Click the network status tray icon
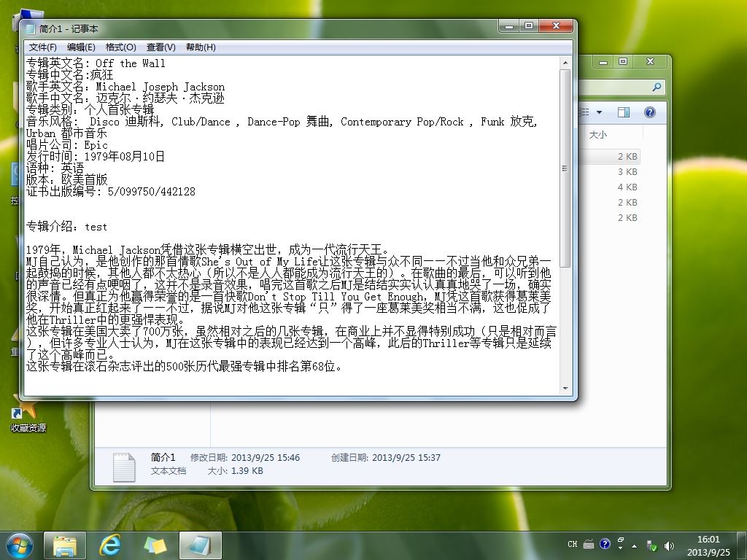 pyautogui.click(x=651, y=545)
